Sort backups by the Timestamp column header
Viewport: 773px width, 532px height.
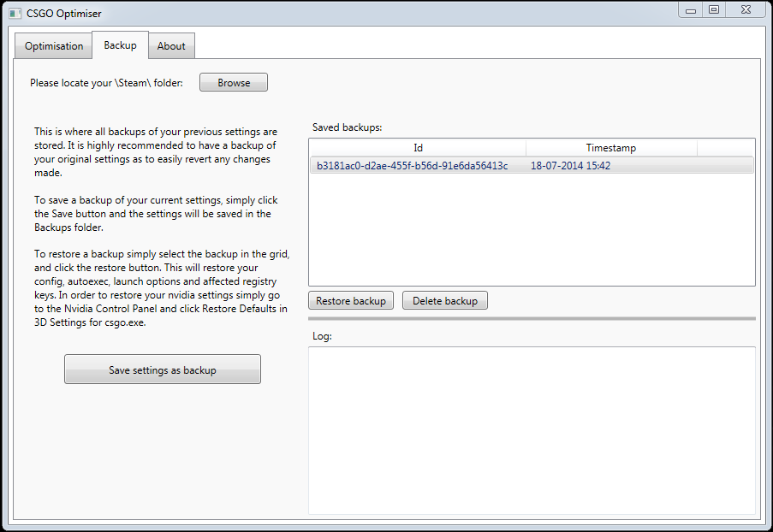[x=611, y=148]
